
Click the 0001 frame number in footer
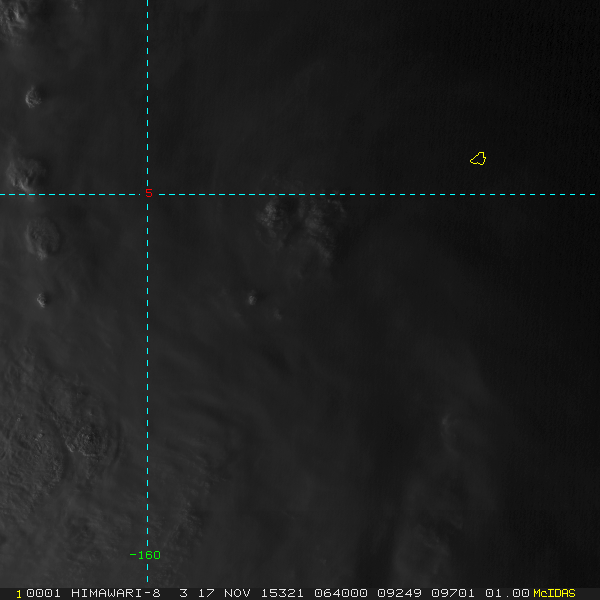point(42,593)
